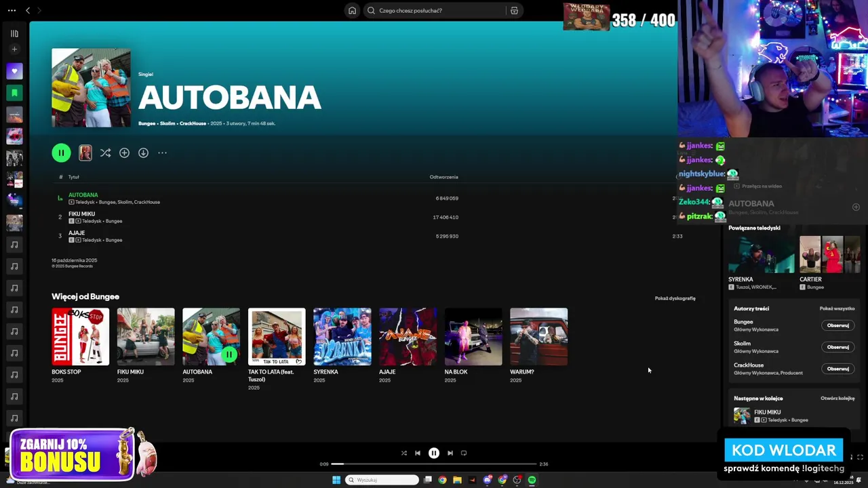The width and height of the screenshot is (868, 488).
Task: Open OBS Studio from the taskbar
Action: [x=517, y=480]
